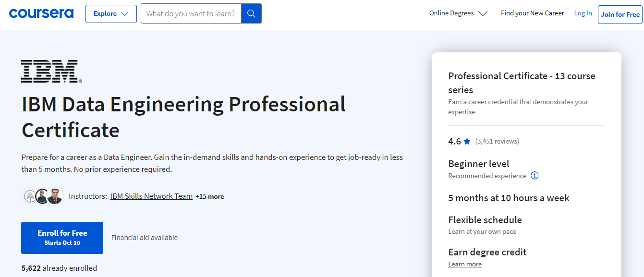Click the IBM logo
644x277 pixels.
pos(51,72)
